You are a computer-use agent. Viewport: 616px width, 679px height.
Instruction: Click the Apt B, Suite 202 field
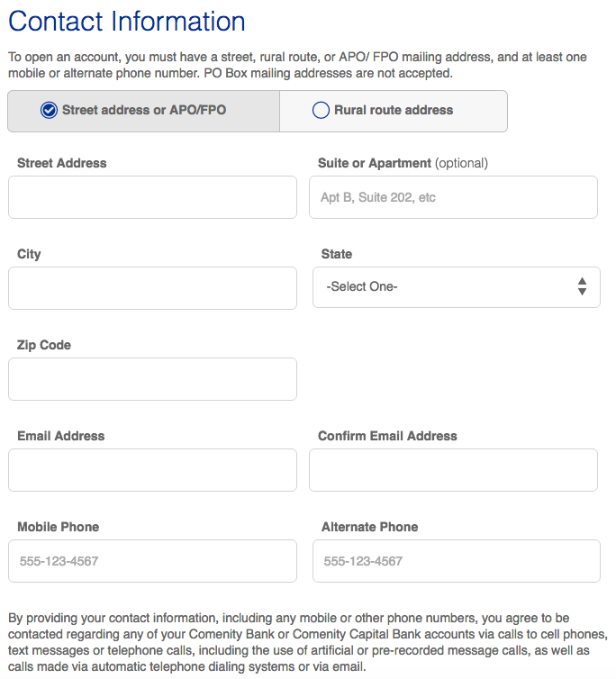453,197
